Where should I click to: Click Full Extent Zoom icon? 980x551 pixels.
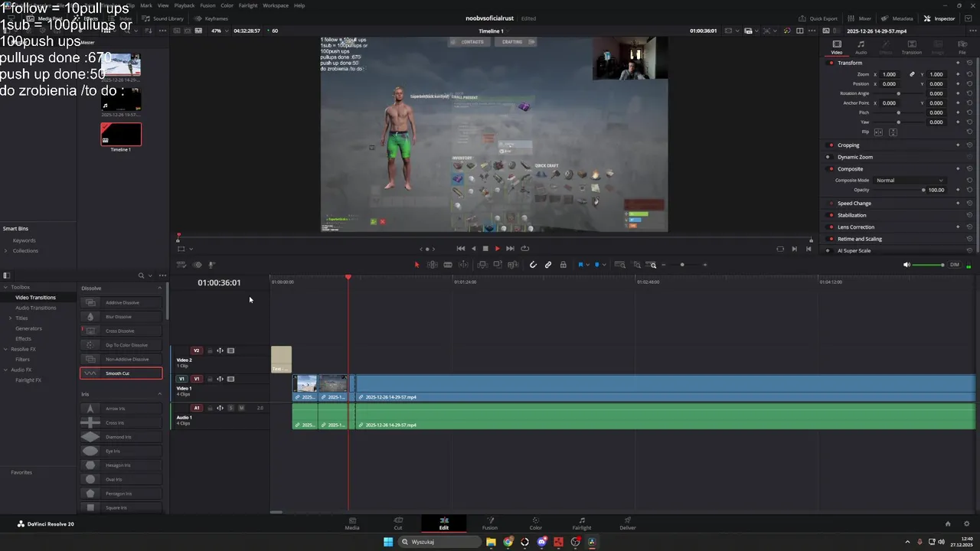pyautogui.click(x=619, y=265)
